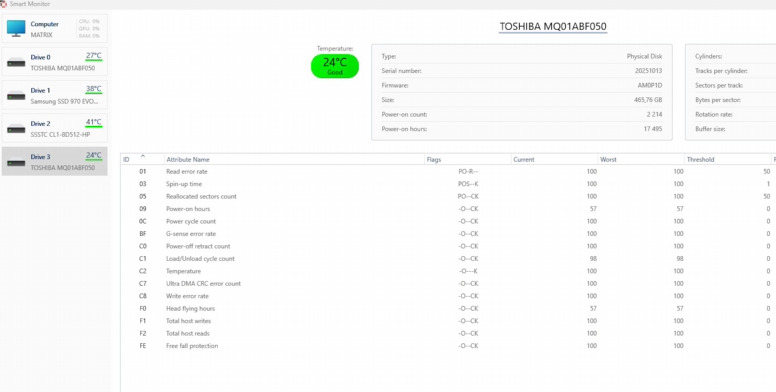This screenshot has width=776, height=392.
Task: Click power-on count value 2 214
Action: pos(654,114)
